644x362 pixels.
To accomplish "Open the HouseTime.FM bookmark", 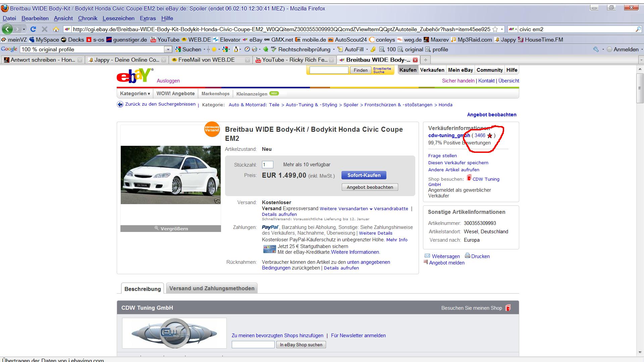I will click(x=540, y=40).
